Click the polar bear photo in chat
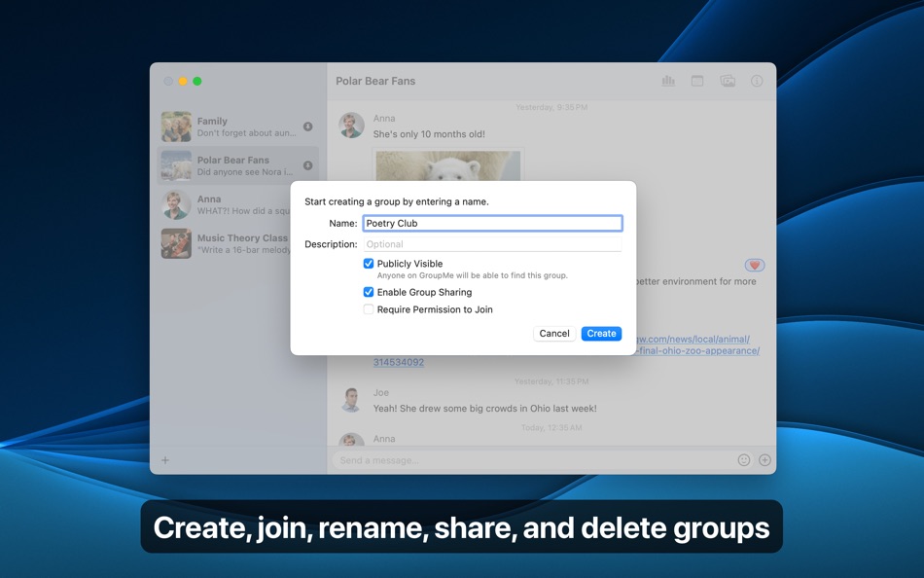This screenshot has height=578, width=924. (x=447, y=165)
